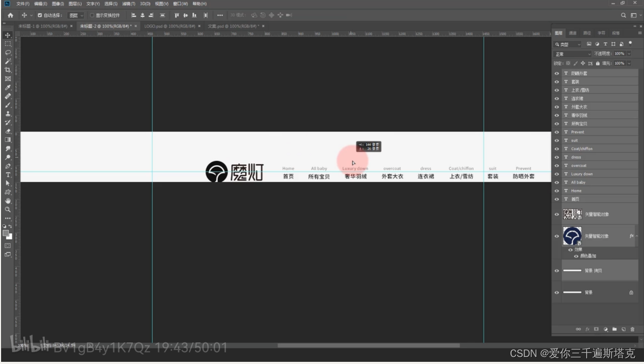The image size is (644, 364).
Task: Select the Horizontal Type tool
Action: pyautogui.click(x=8, y=175)
